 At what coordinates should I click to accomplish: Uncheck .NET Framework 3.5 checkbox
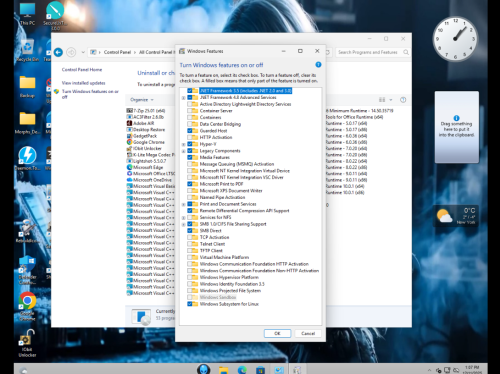(189, 91)
